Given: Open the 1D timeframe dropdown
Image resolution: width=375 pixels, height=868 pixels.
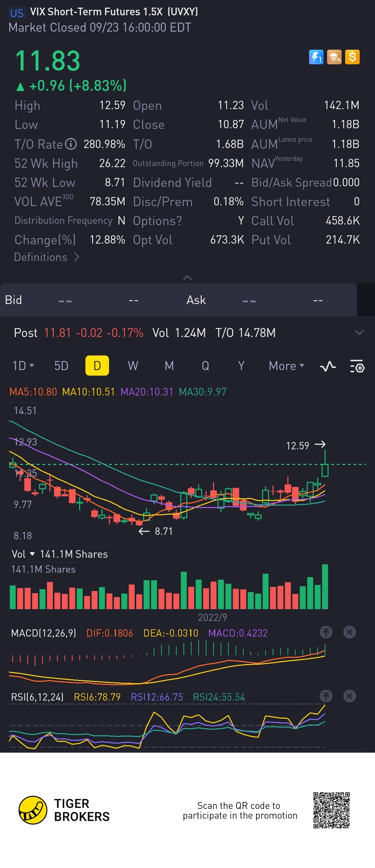Looking at the screenshot, I should (23, 366).
